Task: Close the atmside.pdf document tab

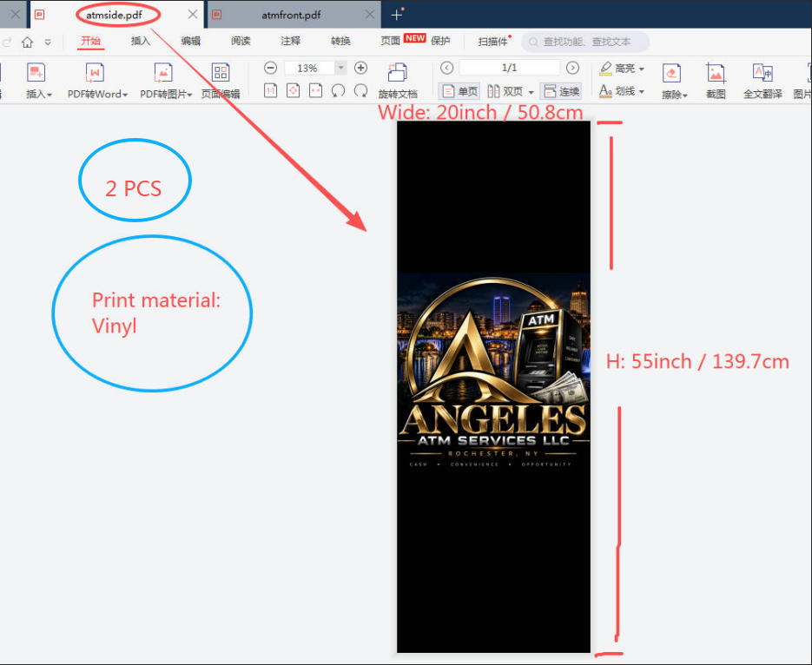Action: click(x=193, y=15)
